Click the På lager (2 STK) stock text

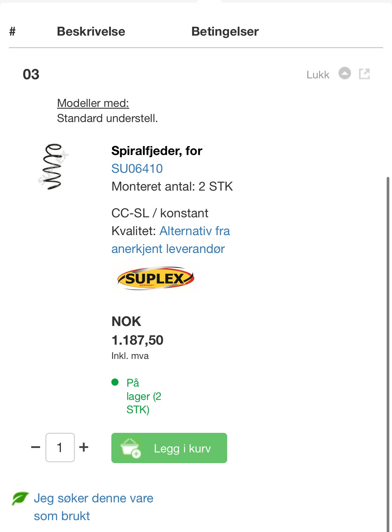(x=144, y=396)
